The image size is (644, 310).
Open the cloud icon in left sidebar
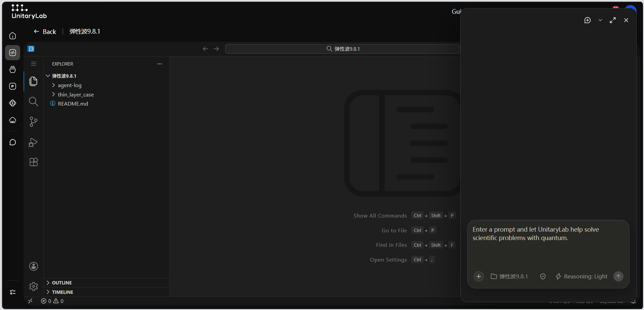tap(13, 120)
